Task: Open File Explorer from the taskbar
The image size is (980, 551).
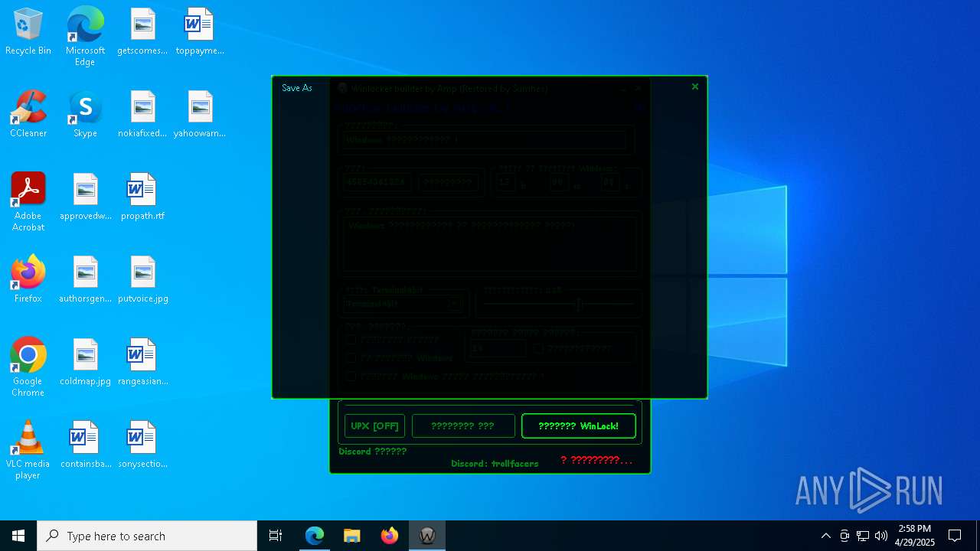Action: point(352,536)
